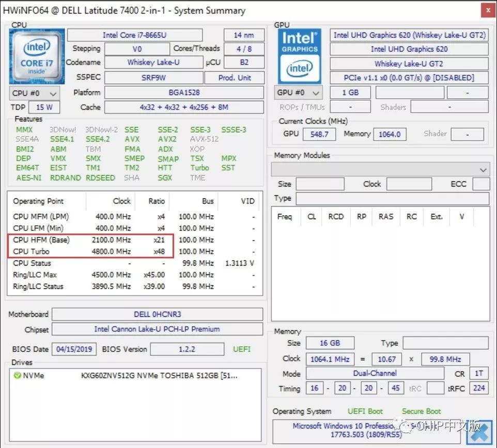Click the Stepping V0 field
The width and height of the screenshot is (497, 448).
point(137,49)
